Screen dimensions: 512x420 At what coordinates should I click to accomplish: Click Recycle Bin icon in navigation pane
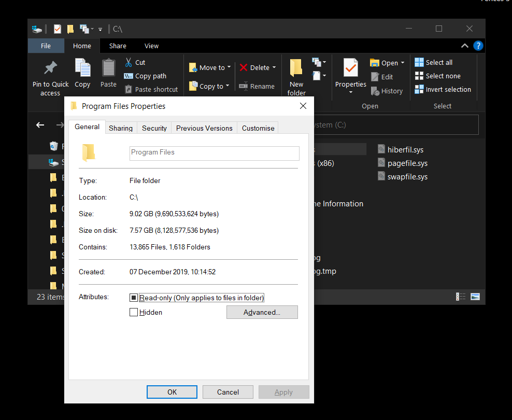tap(53, 146)
